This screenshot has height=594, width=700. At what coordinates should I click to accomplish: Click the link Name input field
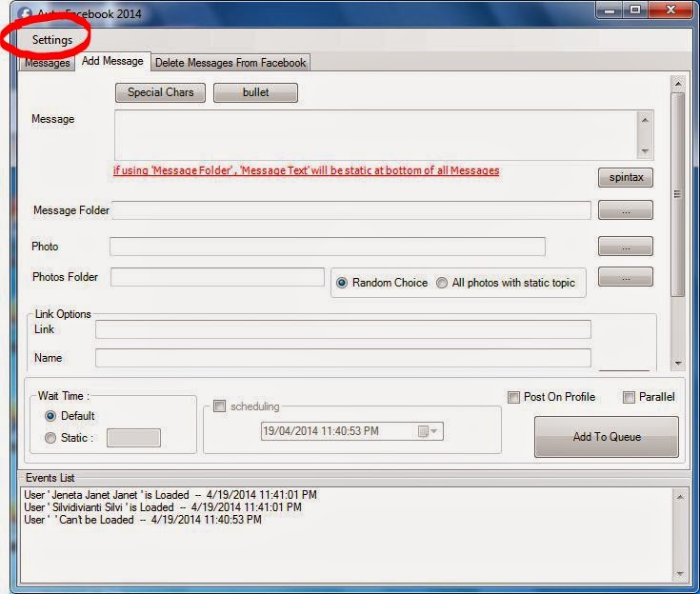(x=343, y=358)
